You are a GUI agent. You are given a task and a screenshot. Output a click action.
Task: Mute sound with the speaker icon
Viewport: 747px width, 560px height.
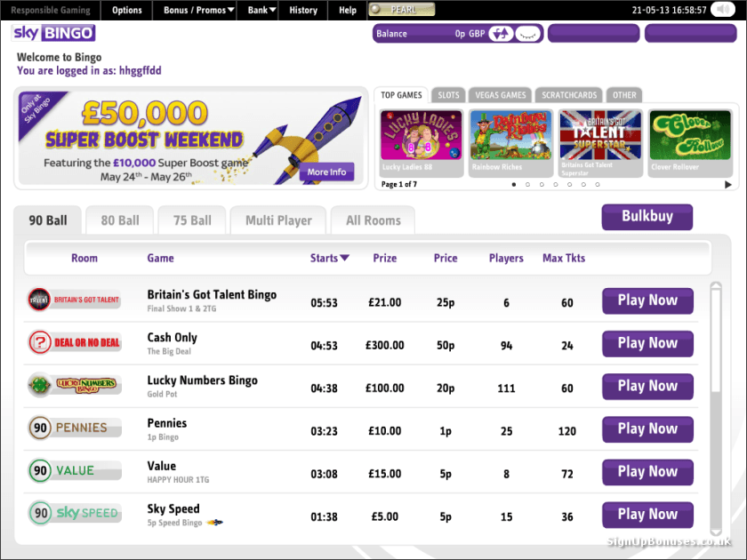(x=723, y=10)
